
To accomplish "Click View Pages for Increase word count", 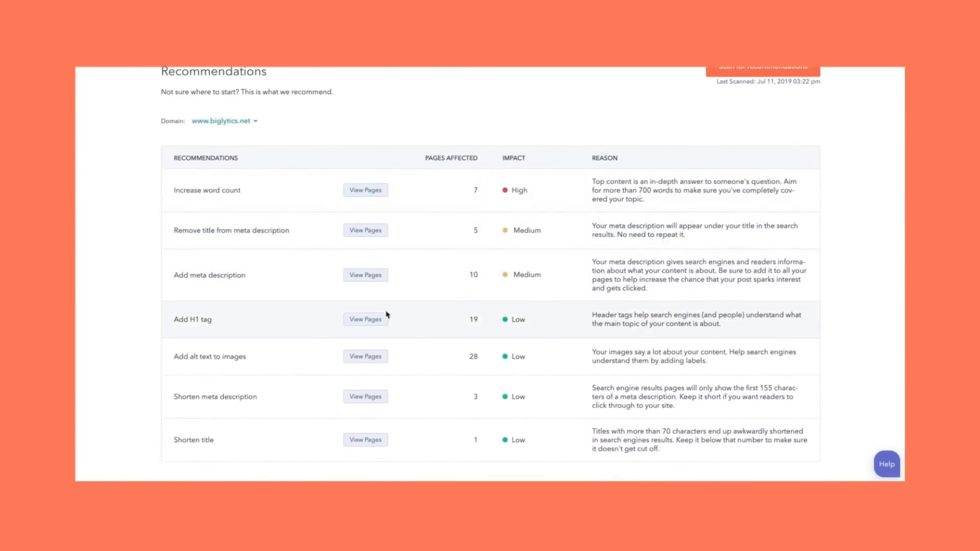I will click(x=365, y=190).
